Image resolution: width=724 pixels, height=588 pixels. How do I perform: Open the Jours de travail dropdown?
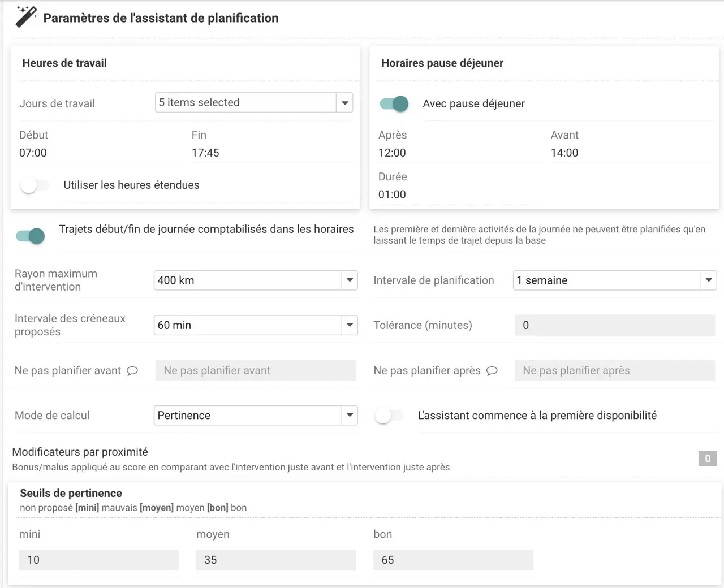pos(344,103)
